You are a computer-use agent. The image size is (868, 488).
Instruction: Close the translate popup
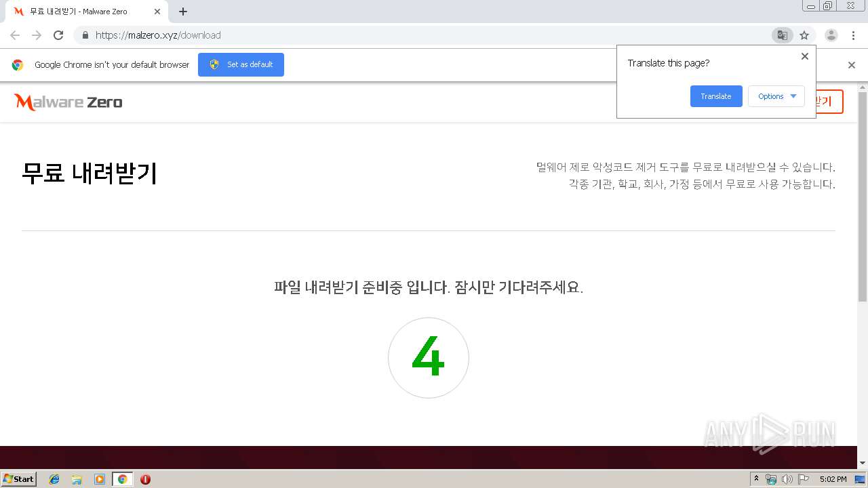point(805,56)
